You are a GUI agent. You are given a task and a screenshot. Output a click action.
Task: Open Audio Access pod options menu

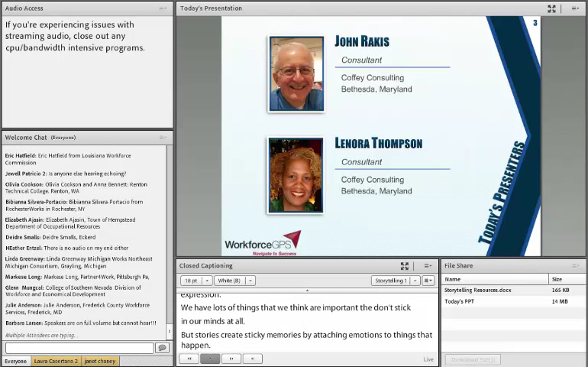coord(163,8)
